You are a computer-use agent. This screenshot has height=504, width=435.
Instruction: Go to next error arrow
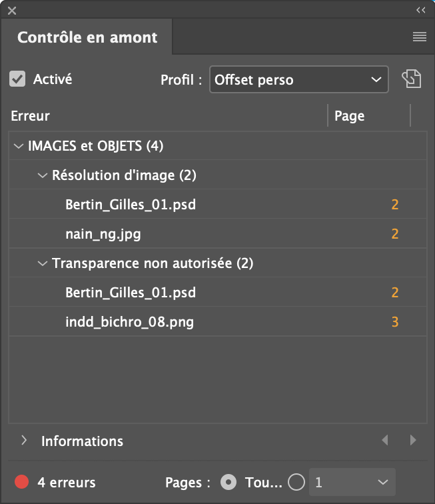coord(413,440)
